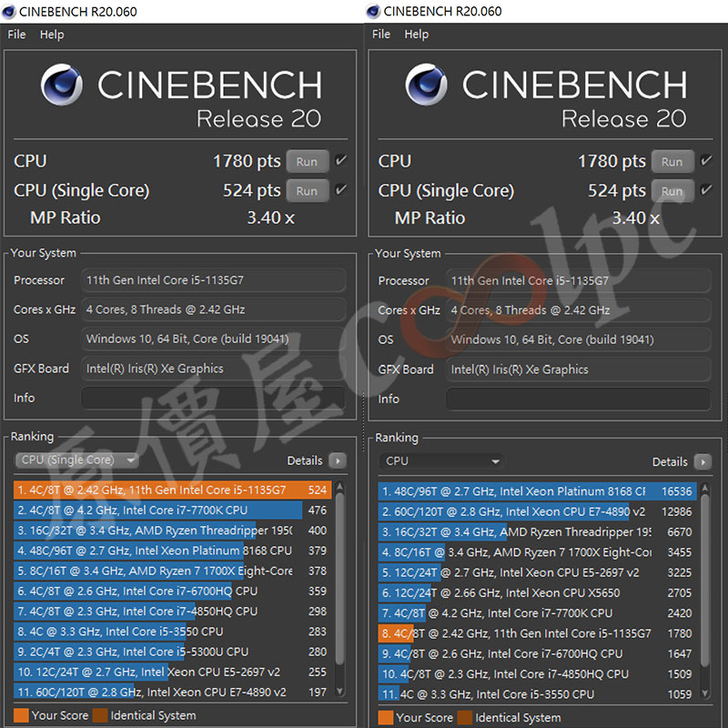Select the Xeon E5-2697 v2 row scoring 255
The image size is (728, 728).
click(x=173, y=672)
